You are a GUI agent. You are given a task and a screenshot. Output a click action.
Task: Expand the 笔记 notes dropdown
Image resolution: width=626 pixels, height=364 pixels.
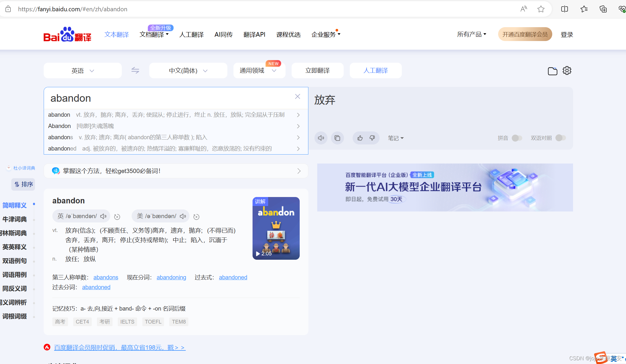coord(395,138)
